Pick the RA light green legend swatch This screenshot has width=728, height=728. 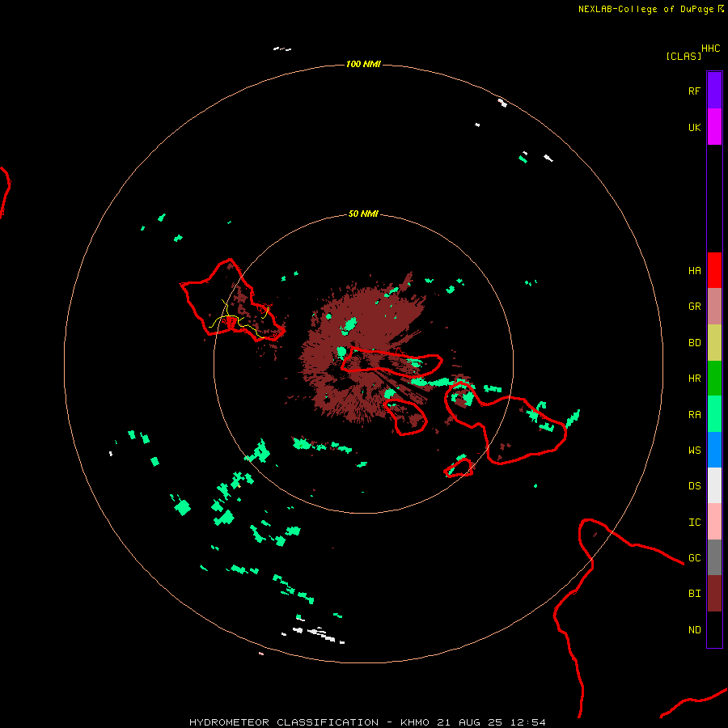point(714,414)
